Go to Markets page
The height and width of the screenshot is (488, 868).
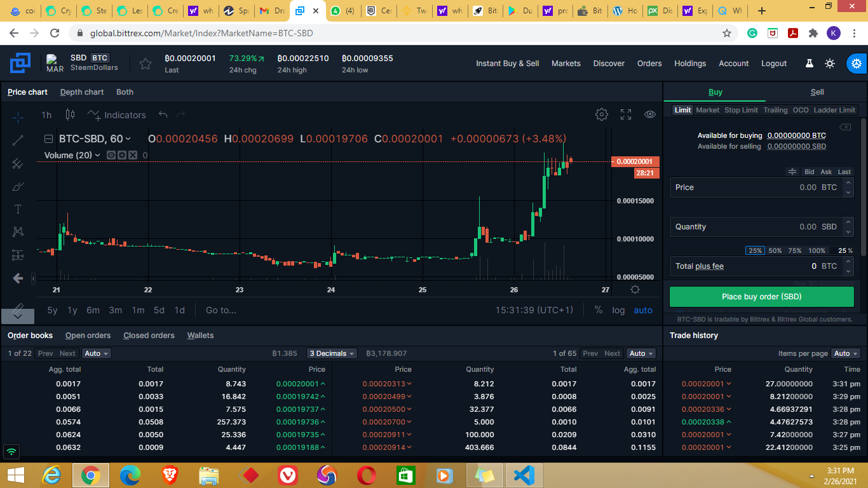pyautogui.click(x=566, y=64)
